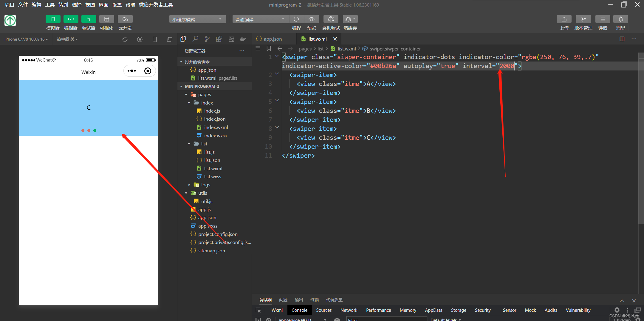This screenshot has width=644, height=321.
Task: Click the split editor icon
Action: [x=622, y=39]
